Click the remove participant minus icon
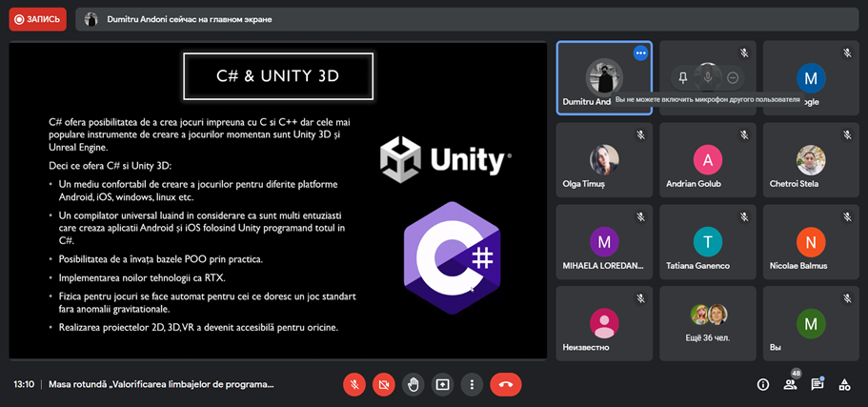 (732, 77)
